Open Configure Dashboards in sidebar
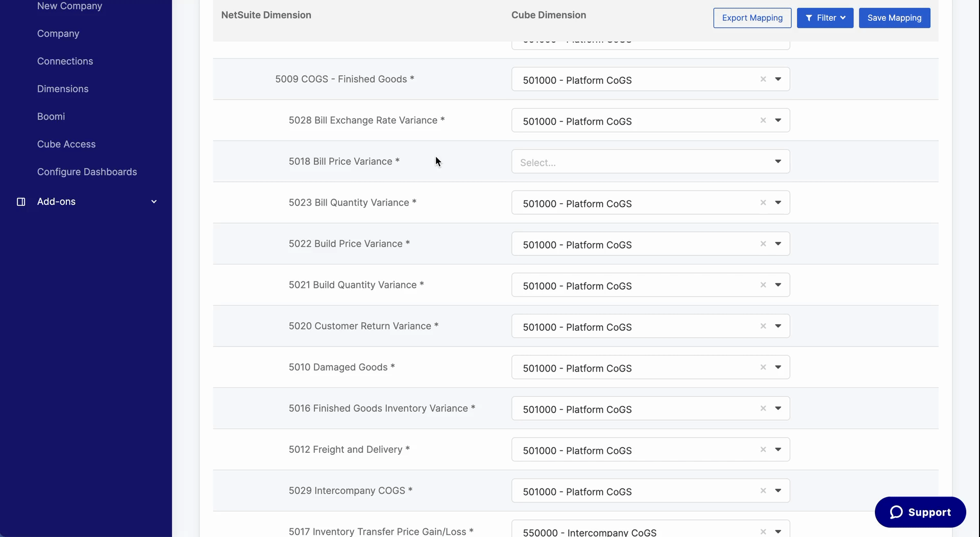Screen dimensions: 980x537 coord(87,172)
